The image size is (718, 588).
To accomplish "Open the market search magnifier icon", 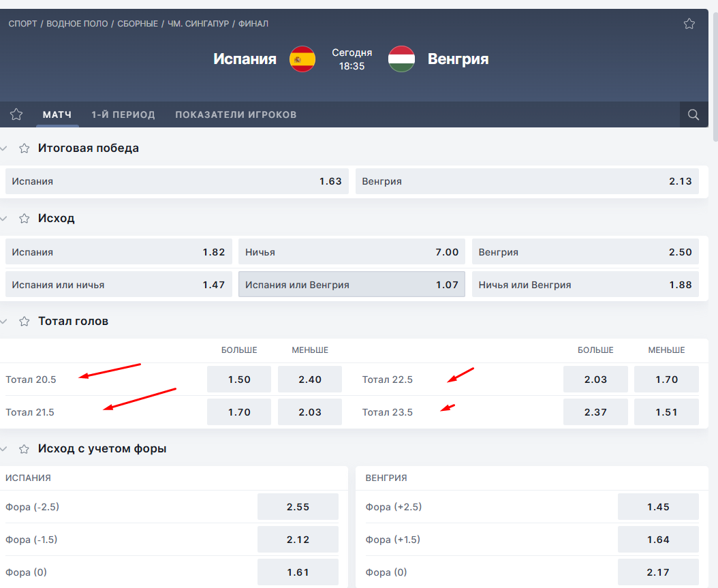I will coord(693,114).
